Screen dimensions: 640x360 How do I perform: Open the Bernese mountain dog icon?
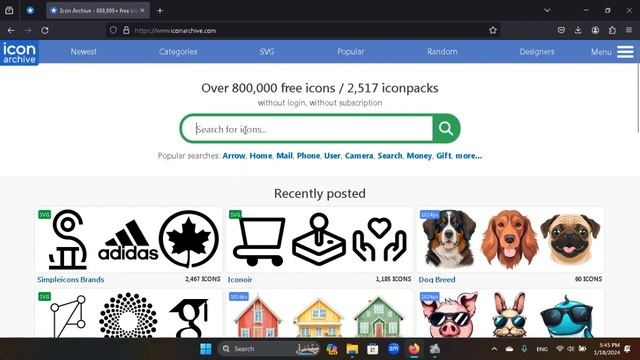[449, 239]
